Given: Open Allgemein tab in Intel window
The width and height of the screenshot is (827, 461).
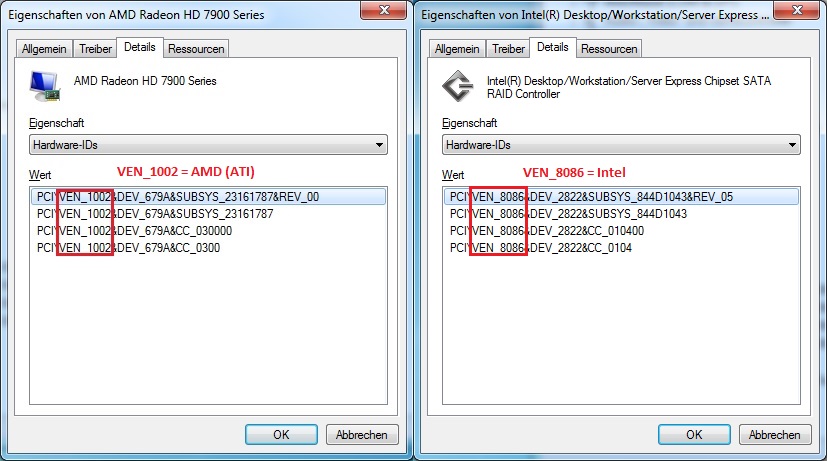Looking at the screenshot, I should point(457,49).
